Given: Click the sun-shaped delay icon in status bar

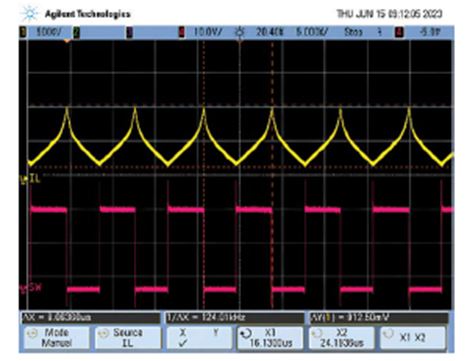Looking at the screenshot, I should tap(239, 32).
